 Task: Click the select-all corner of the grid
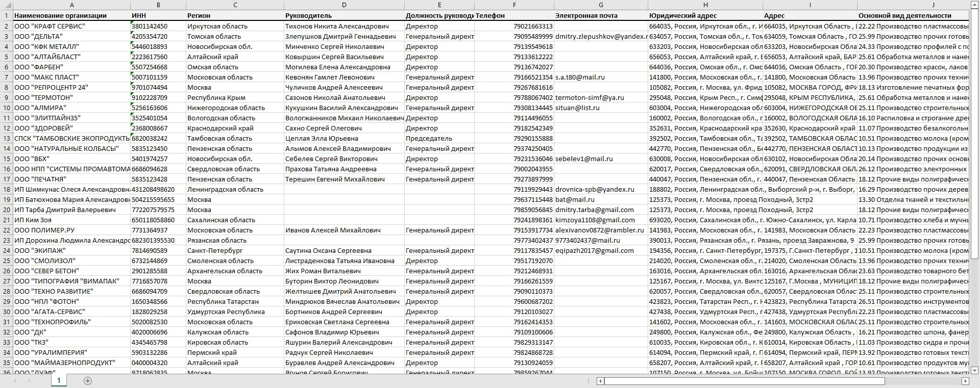(x=6, y=5)
